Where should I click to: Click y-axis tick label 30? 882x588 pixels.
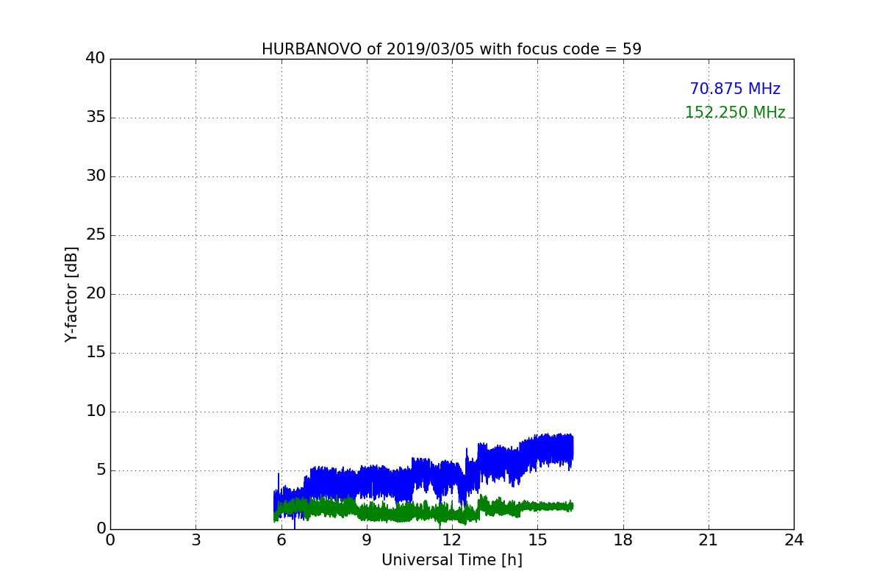pyautogui.click(x=96, y=176)
